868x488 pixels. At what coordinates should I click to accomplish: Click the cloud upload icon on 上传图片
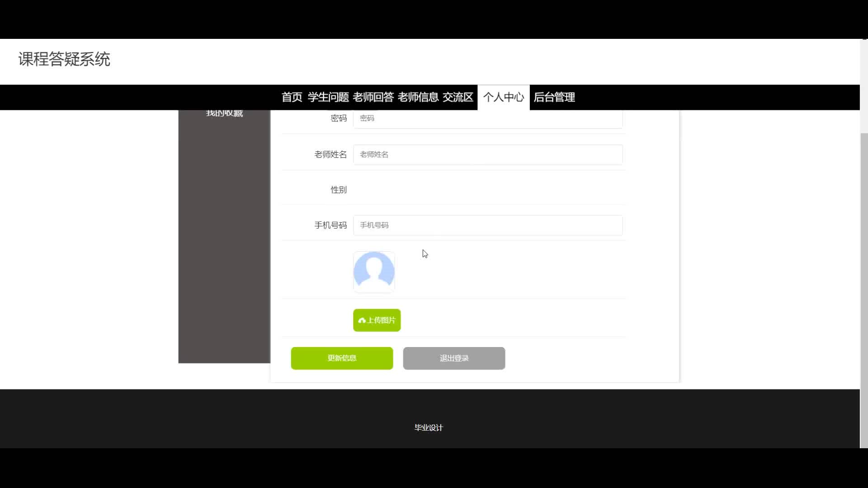click(362, 320)
